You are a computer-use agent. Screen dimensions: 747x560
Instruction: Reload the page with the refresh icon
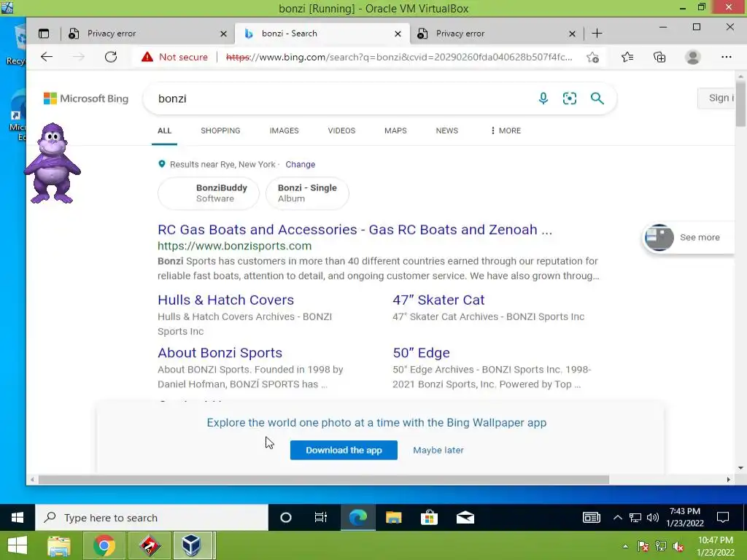point(111,57)
